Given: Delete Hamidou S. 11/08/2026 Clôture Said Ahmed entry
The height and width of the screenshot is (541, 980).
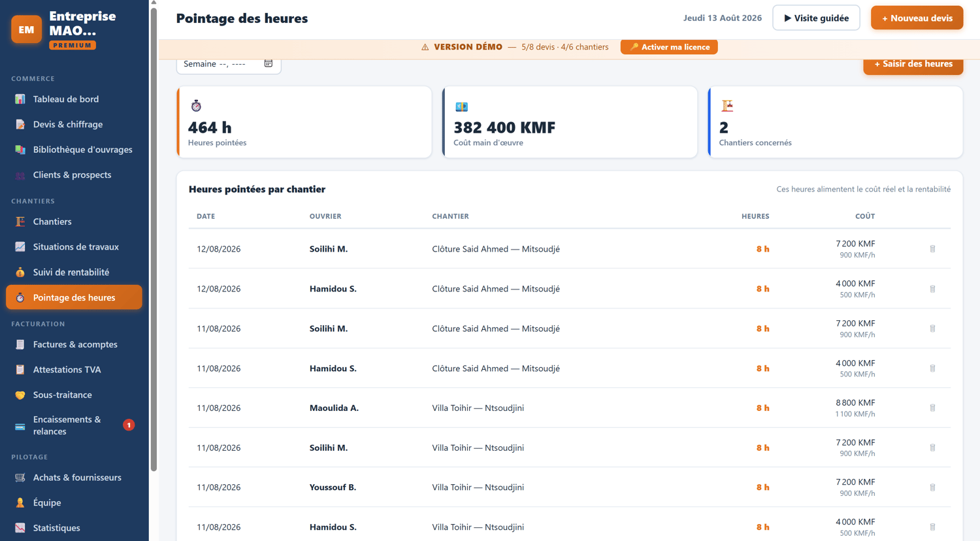Looking at the screenshot, I should (x=932, y=369).
